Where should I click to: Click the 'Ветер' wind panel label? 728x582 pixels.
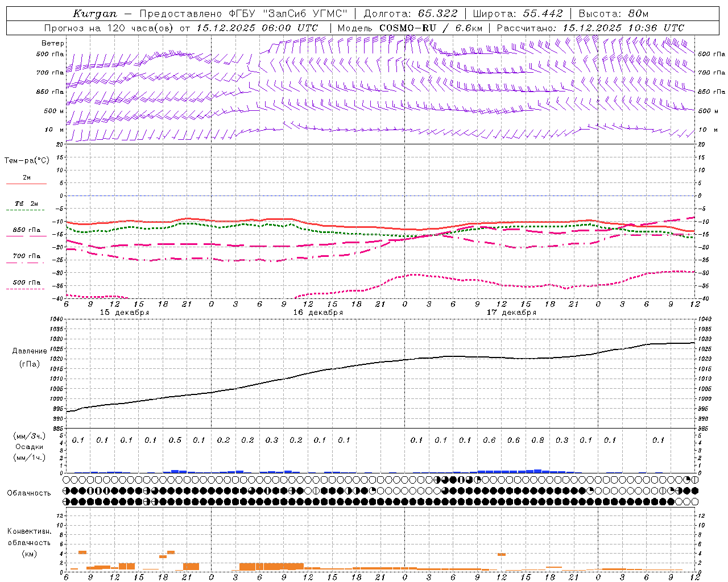(x=53, y=43)
